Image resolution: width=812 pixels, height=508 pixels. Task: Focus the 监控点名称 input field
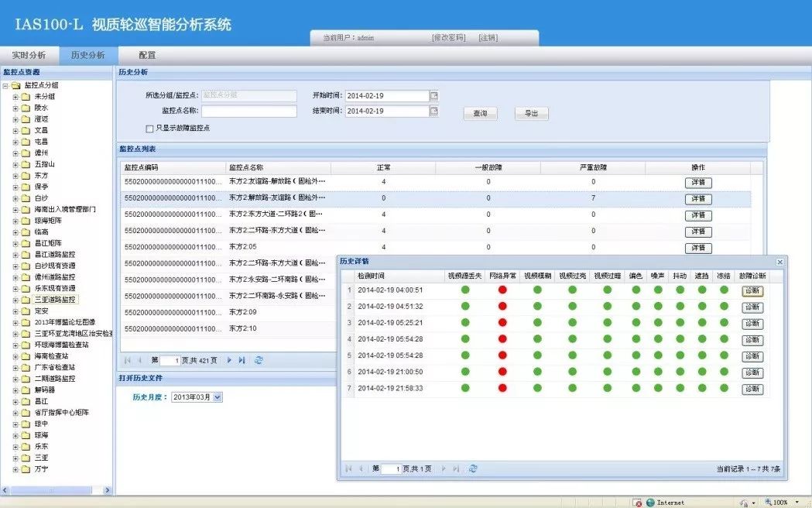click(249, 111)
